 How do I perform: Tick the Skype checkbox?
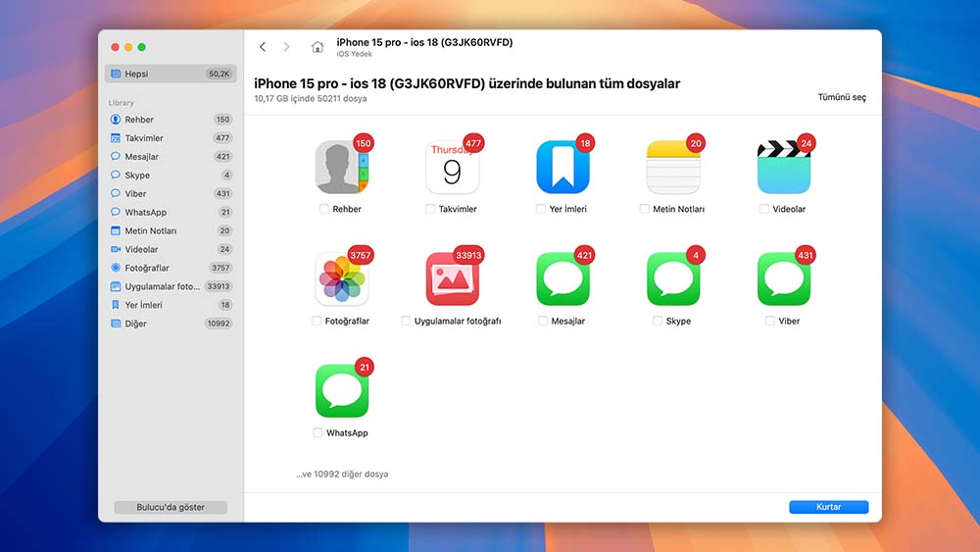tap(657, 321)
